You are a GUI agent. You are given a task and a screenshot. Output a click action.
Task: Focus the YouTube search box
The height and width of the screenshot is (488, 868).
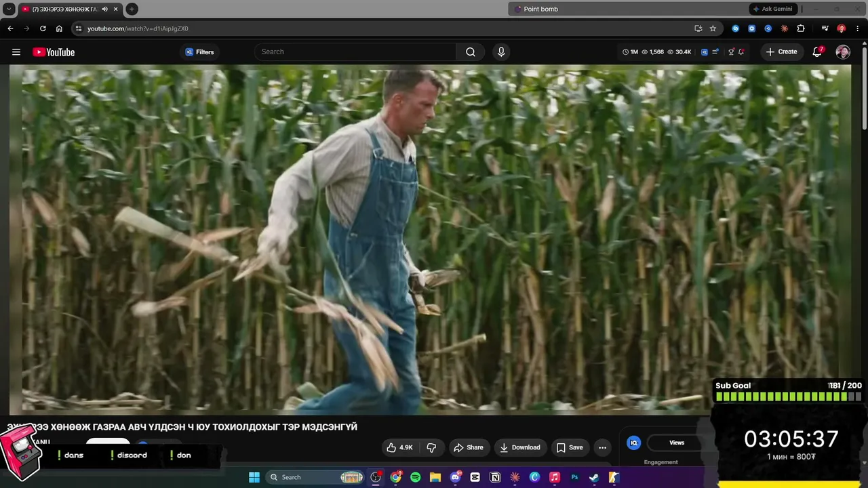coord(355,52)
